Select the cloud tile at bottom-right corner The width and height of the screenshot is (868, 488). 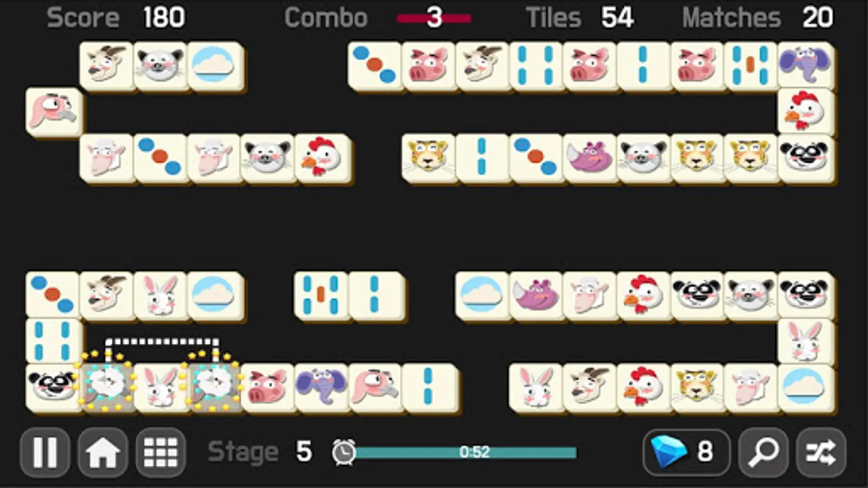tap(806, 387)
